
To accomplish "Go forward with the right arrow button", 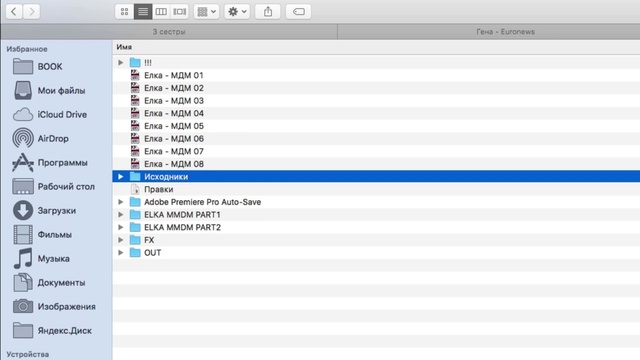I will (31, 11).
